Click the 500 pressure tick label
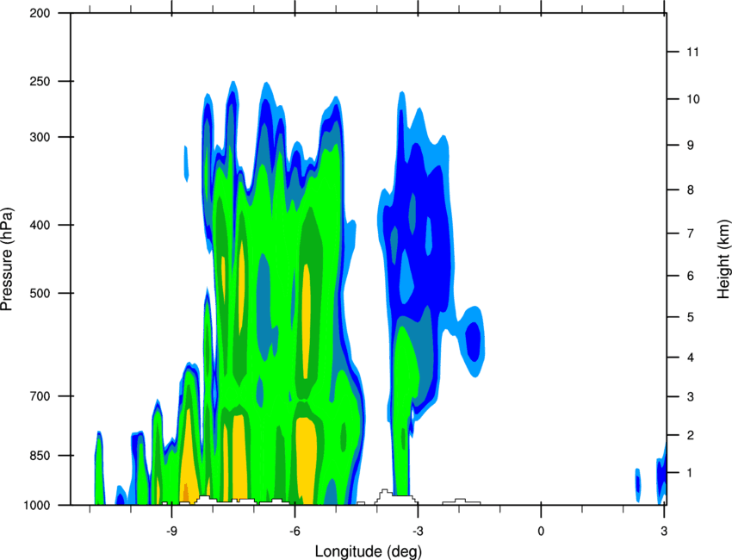The width and height of the screenshot is (732, 560). coord(40,293)
